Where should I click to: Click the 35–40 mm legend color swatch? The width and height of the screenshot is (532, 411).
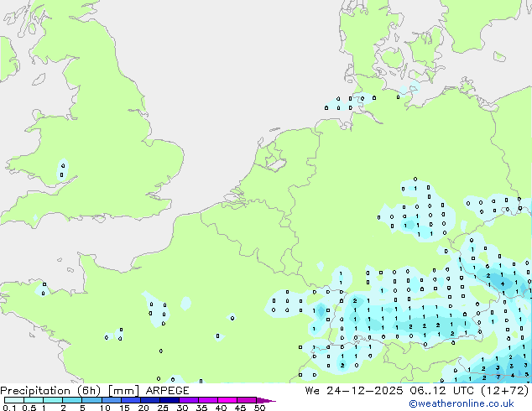[x=208, y=400]
